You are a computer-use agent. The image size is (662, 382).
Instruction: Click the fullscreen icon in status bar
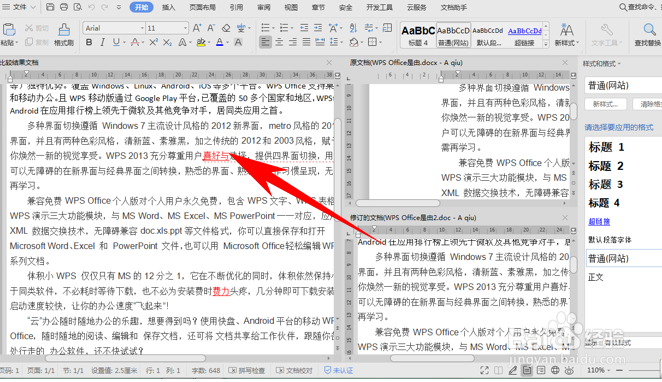(484, 370)
